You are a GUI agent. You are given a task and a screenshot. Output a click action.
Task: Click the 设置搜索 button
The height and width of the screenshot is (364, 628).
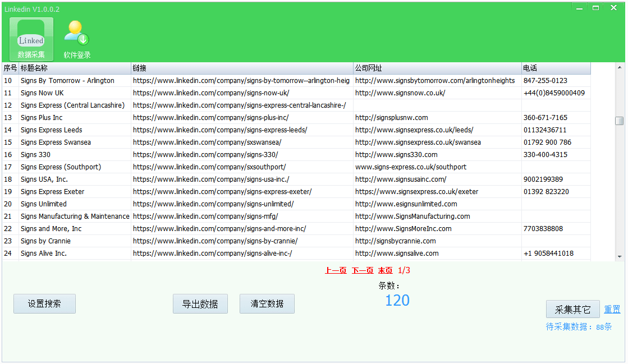point(44,303)
